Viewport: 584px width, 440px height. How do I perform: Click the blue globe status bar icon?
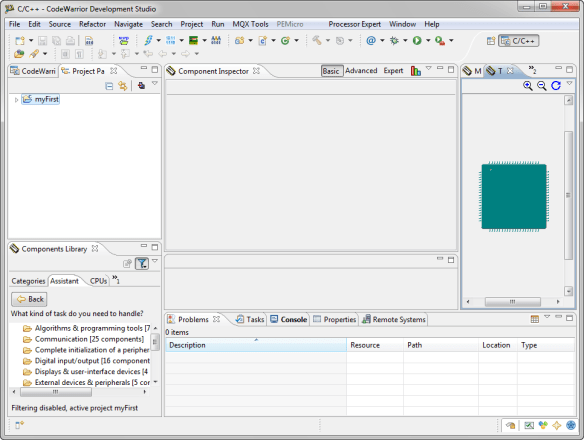(571, 425)
